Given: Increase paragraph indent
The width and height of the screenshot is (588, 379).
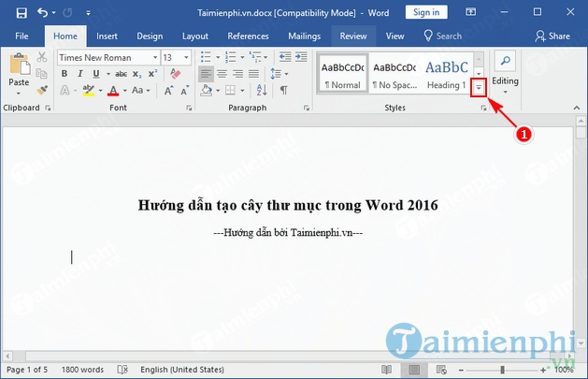Looking at the screenshot, I should click(301, 57).
